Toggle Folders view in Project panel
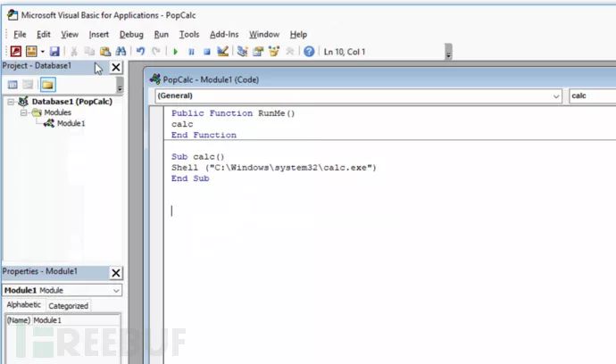 pos(48,85)
